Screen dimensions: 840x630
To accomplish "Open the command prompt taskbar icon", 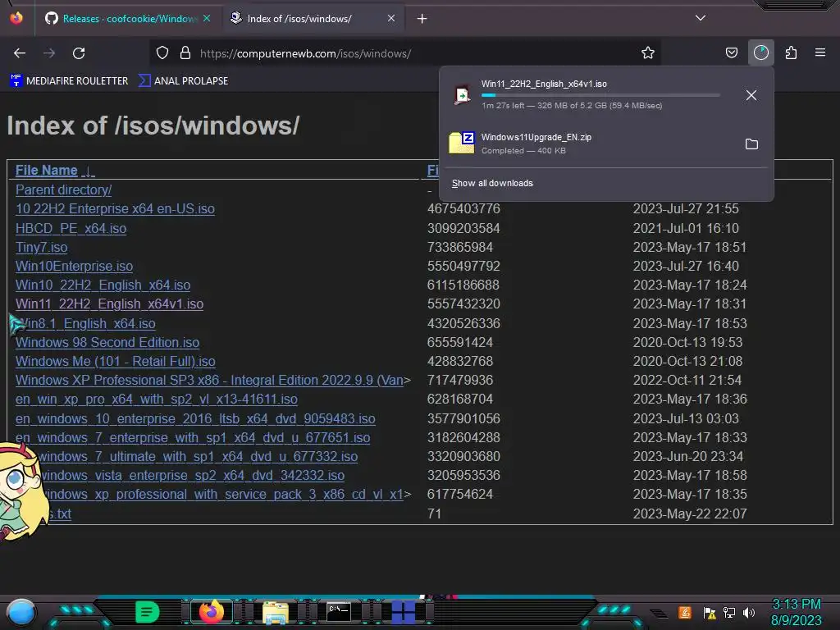I will 339,611.
